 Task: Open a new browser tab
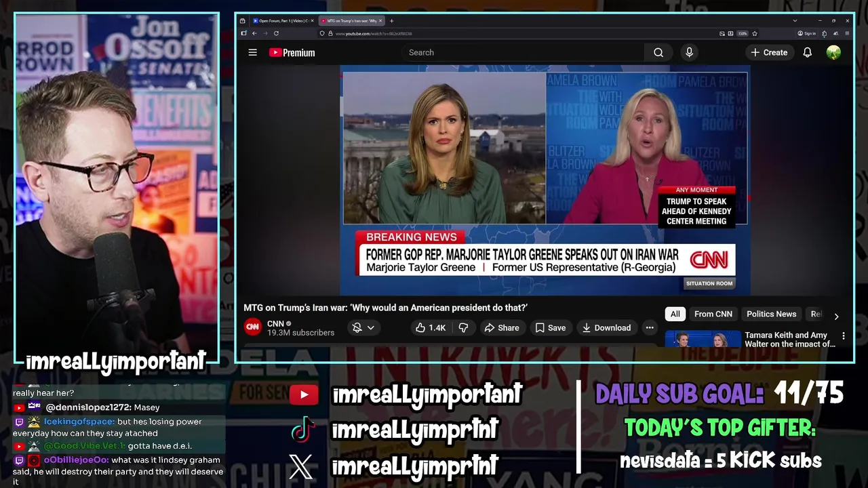391,20
